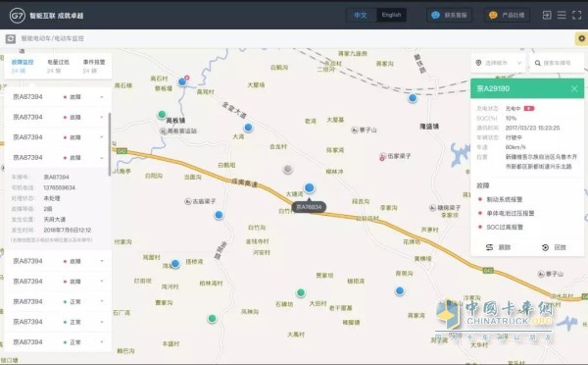Open the hamburger menu icon
This screenshot has width=588, height=365.
[562, 15]
